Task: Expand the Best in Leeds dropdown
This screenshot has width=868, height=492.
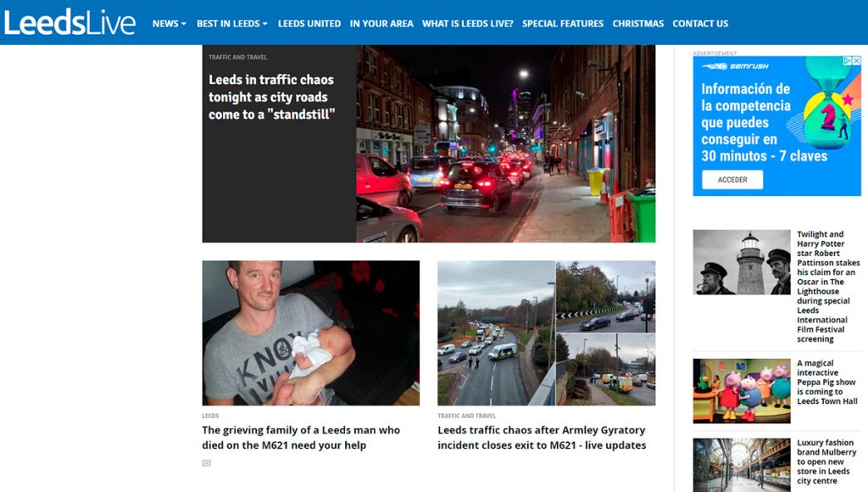Action: click(232, 24)
